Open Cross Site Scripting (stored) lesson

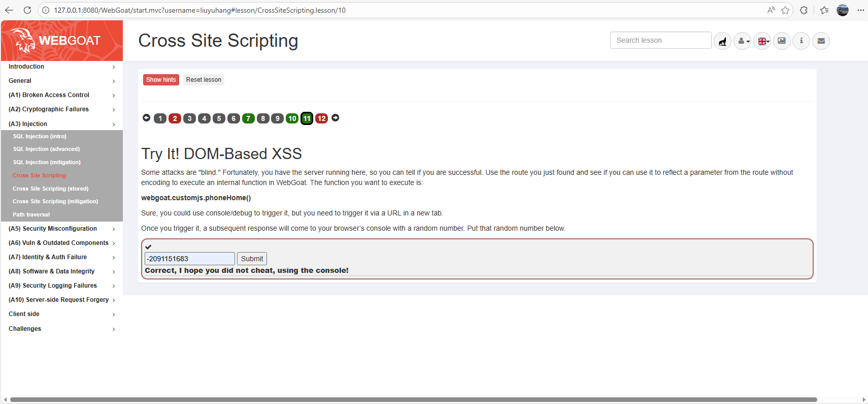pos(50,189)
